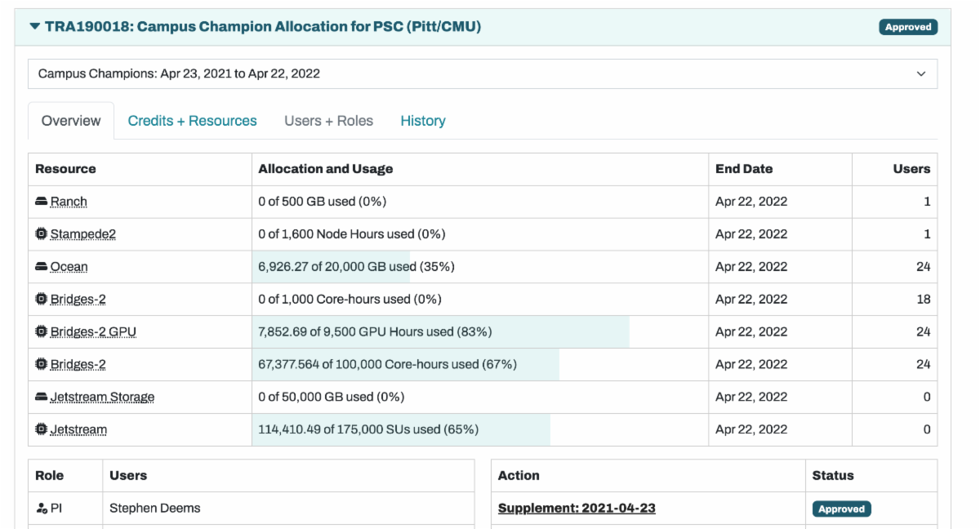The width and height of the screenshot is (980, 529).
Task: Open the Supplement: 2021-04-23 action link
Action: click(x=577, y=509)
